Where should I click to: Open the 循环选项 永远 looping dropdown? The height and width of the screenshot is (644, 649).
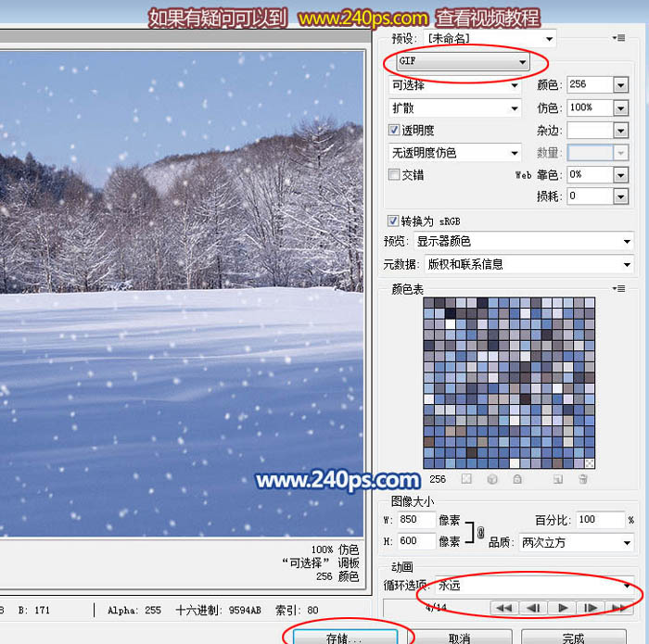click(x=535, y=586)
